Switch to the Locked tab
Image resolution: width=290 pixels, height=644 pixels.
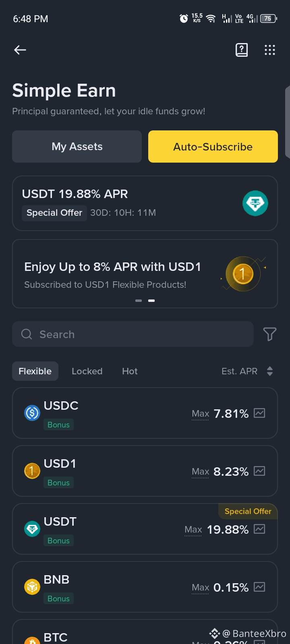click(x=87, y=371)
